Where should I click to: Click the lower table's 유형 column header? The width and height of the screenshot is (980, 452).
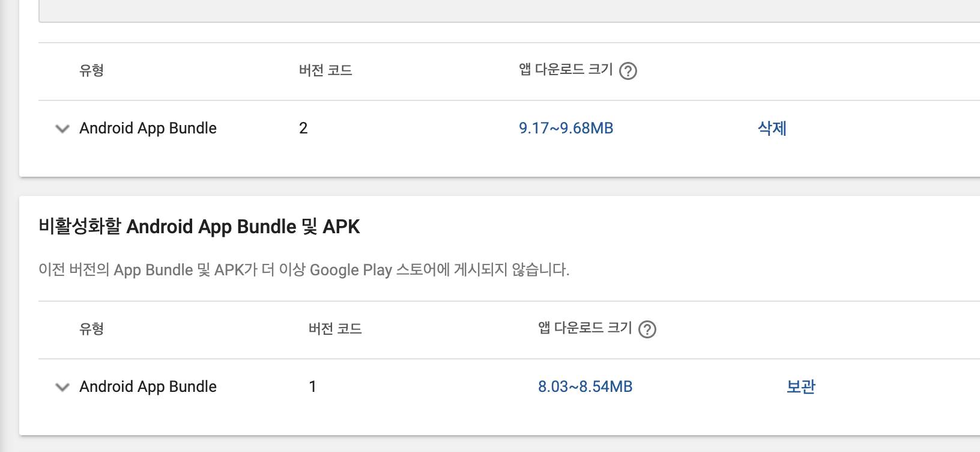coord(92,329)
